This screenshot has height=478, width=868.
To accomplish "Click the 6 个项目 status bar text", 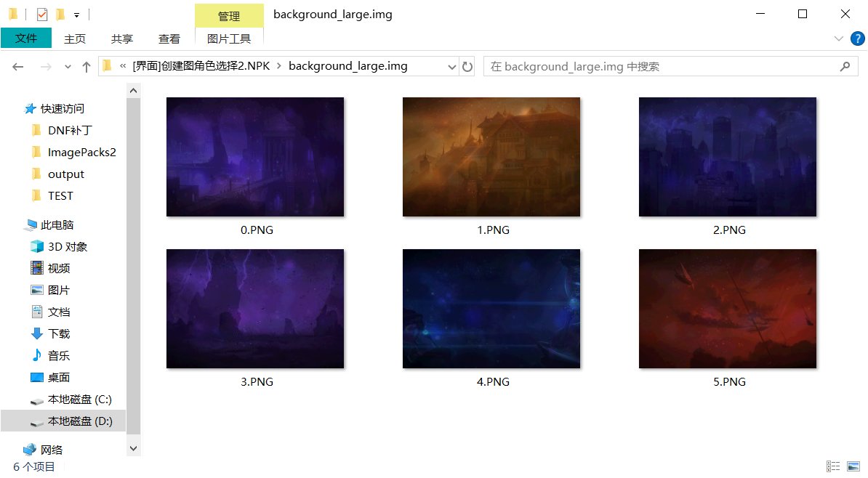I will point(33,467).
